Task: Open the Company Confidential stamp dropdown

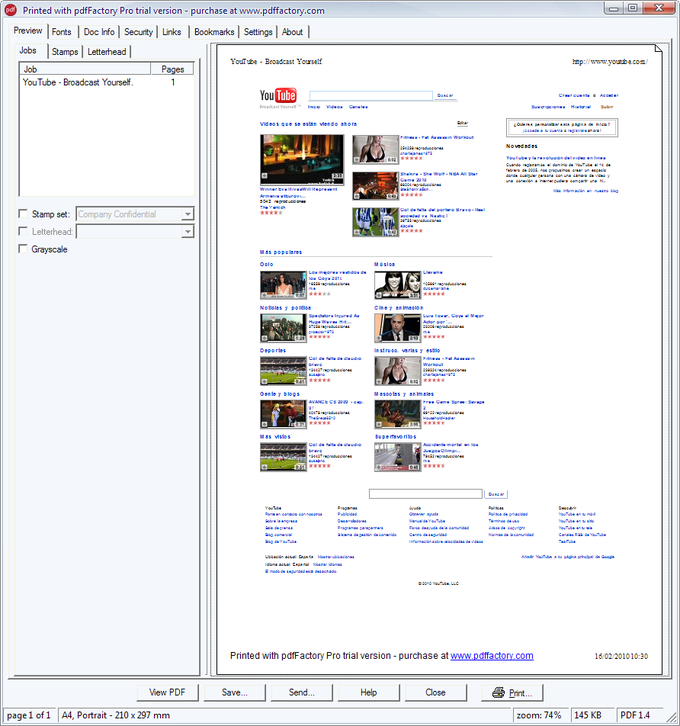Action: point(187,214)
